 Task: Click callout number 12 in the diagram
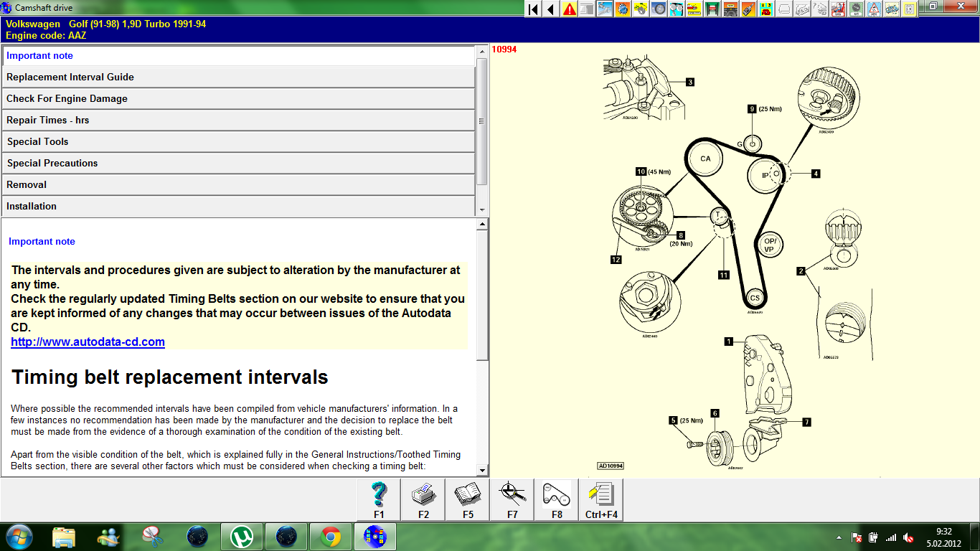coord(616,260)
